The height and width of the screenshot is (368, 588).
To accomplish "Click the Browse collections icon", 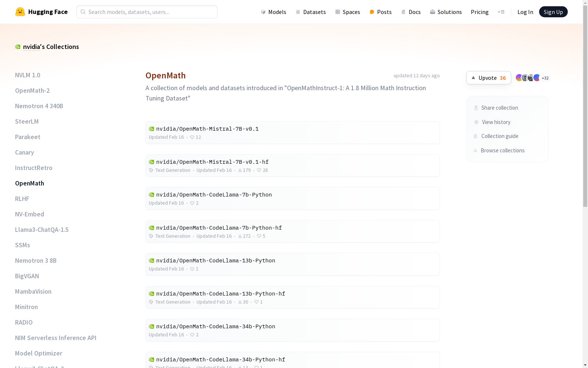I will [476, 150].
